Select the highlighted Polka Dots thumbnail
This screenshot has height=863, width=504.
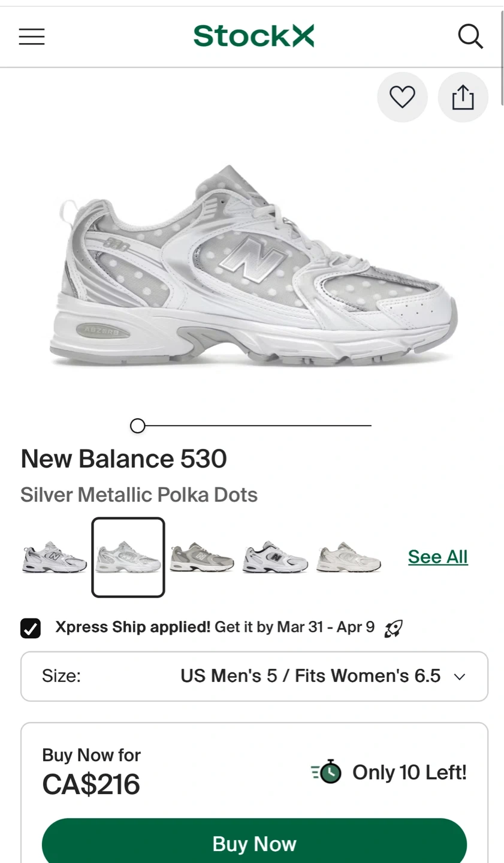click(128, 557)
